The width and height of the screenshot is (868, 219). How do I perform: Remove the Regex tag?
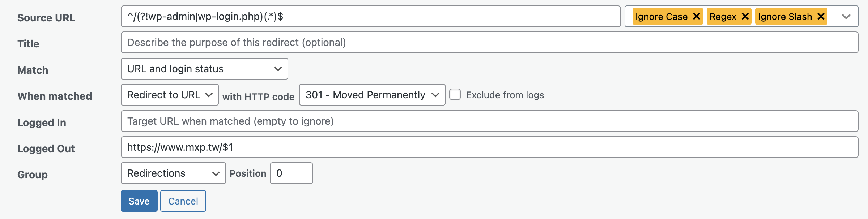pos(745,17)
